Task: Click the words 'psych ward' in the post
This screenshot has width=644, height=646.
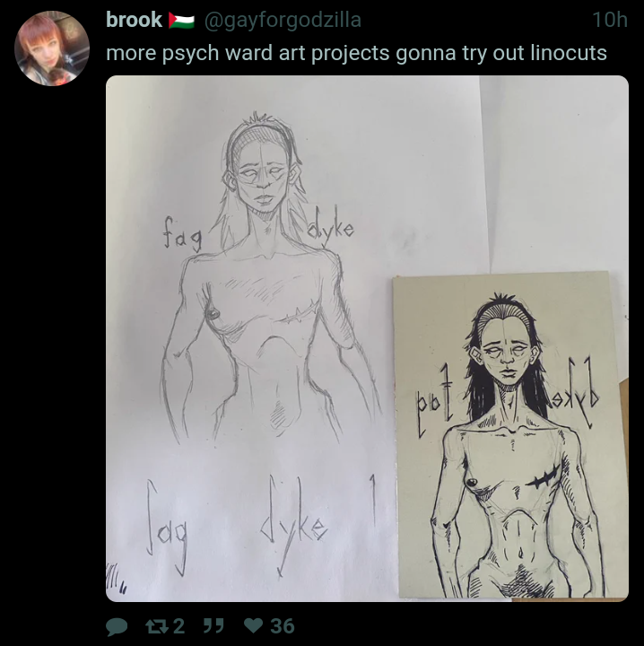Action: [216, 54]
